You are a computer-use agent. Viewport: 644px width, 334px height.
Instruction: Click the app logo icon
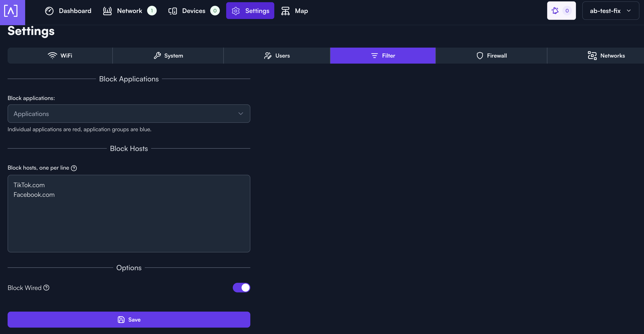coord(11,11)
